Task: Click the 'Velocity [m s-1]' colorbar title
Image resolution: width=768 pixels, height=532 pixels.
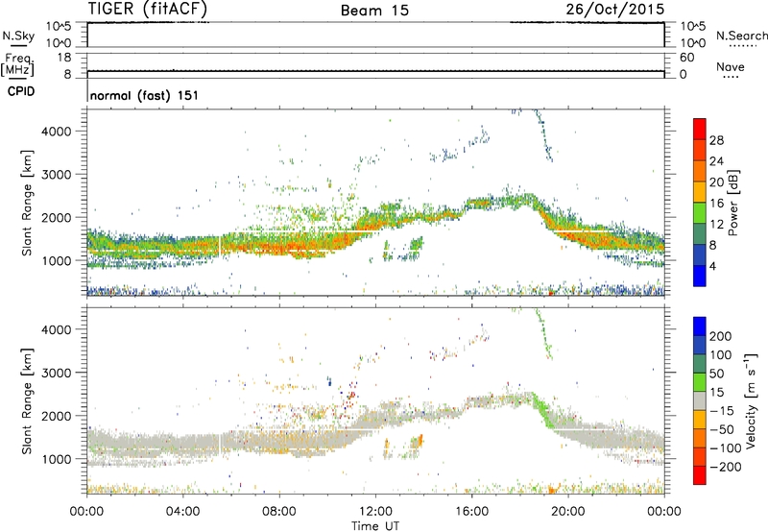Action: pyautogui.click(x=751, y=400)
